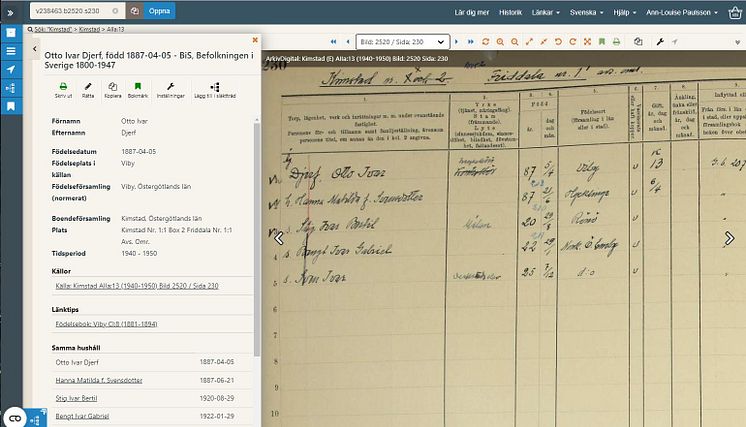Image resolution: width=746 pixels, height=427 pixels.
Task: Open the Historik menu item
Action: (x=510, y=12)
